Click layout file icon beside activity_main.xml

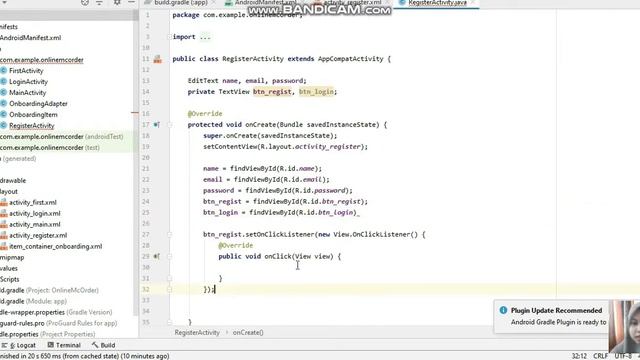point(4,224)
